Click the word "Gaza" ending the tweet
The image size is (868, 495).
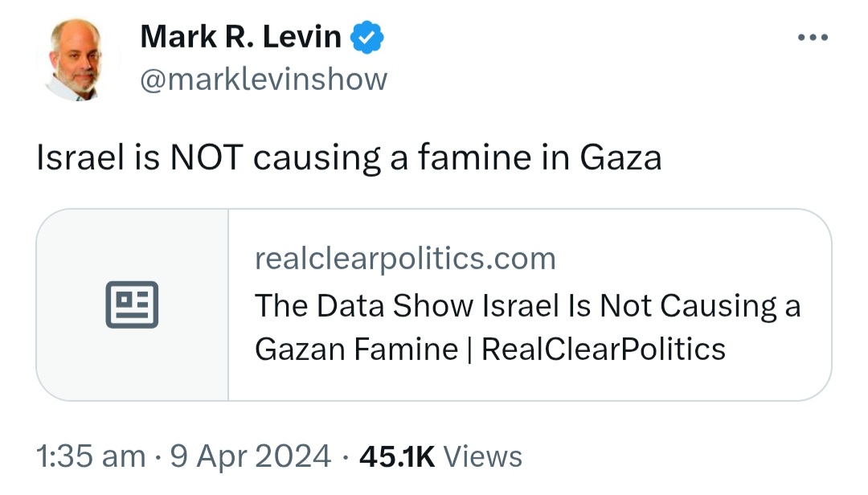620,157
